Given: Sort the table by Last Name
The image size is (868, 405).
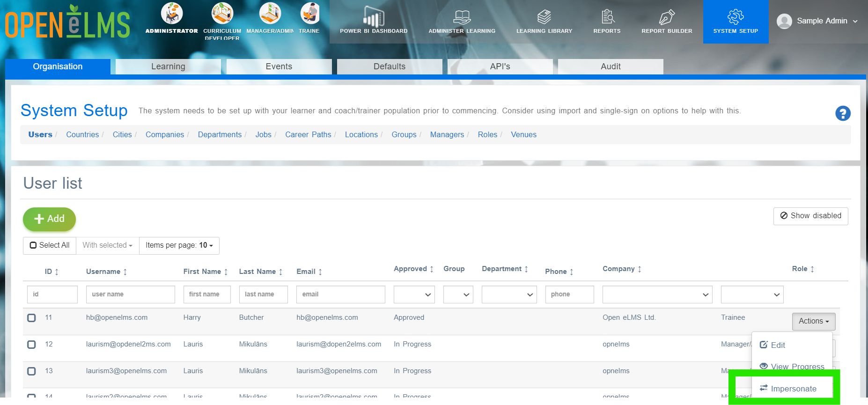Looking at the screenshot, I should [261, 272].
